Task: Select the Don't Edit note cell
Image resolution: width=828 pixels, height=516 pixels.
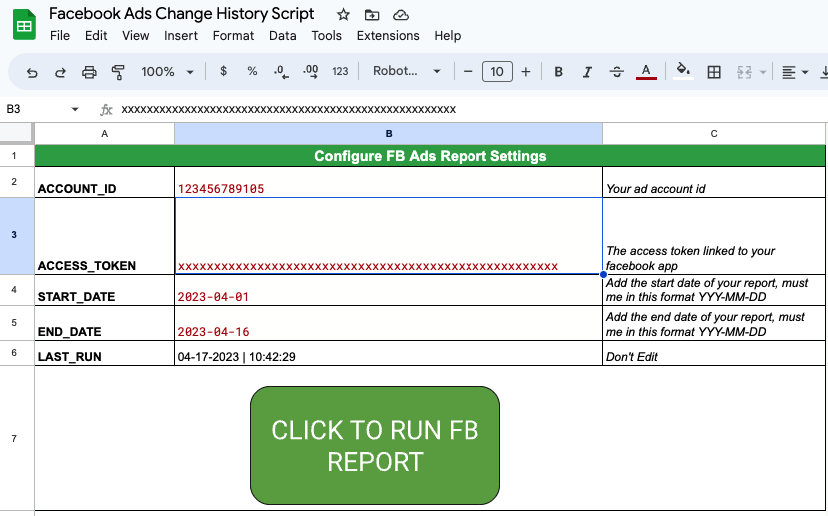Action: click(714, 353)
